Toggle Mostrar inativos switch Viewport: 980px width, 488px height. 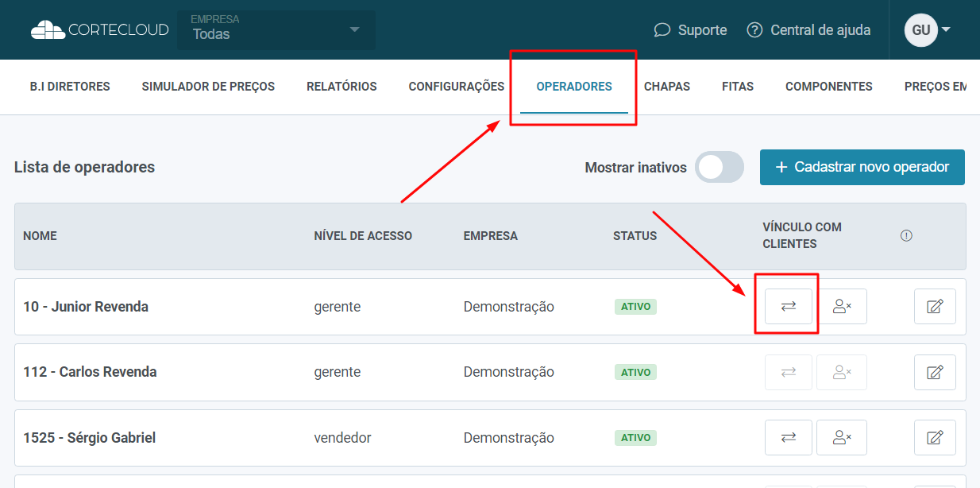coord(720,168)
